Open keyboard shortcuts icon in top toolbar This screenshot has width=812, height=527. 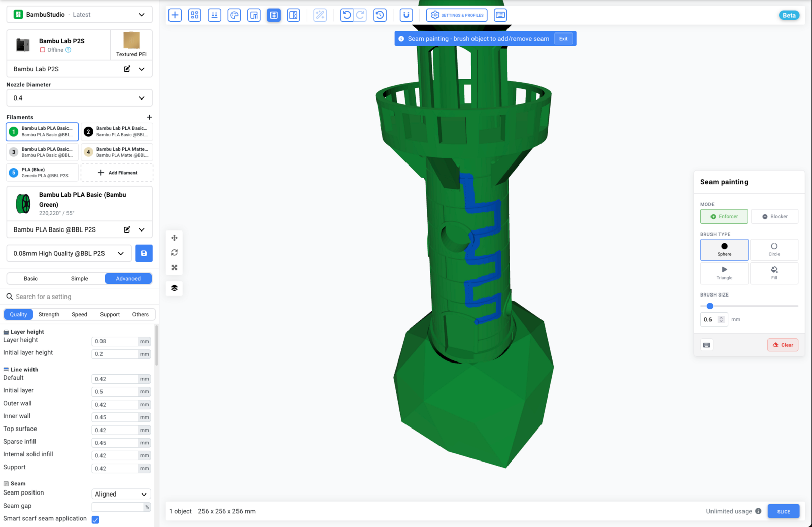coord(500,15)
